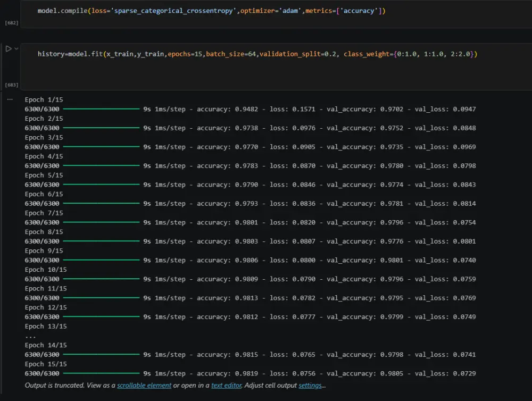Open run options dropdown beside play icon

tap(16, 49)
